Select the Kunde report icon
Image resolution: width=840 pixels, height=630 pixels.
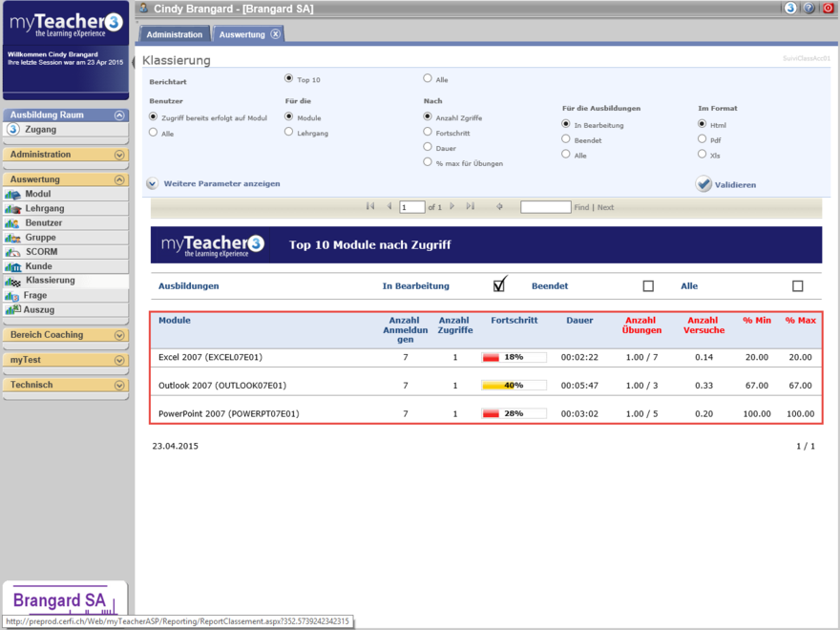pos(13,266)
